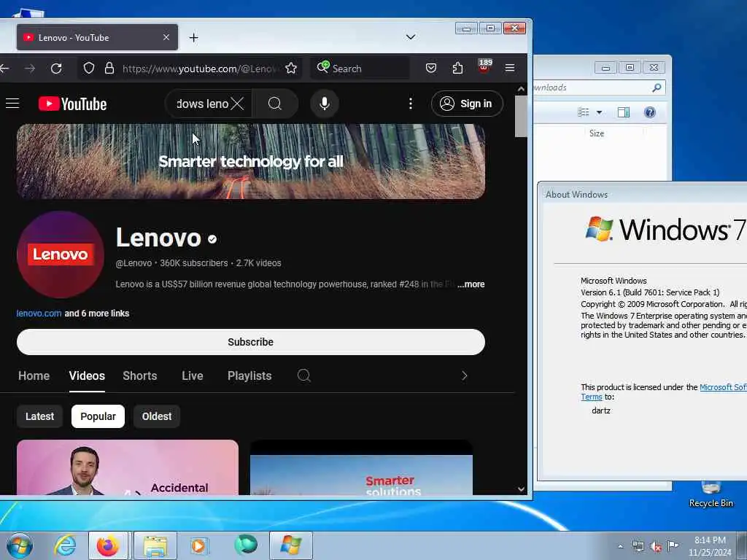The image size is (747, 560).
Task: Open the Microsoft Software License link
Action: pyautogui.click(x=723, y=387)
